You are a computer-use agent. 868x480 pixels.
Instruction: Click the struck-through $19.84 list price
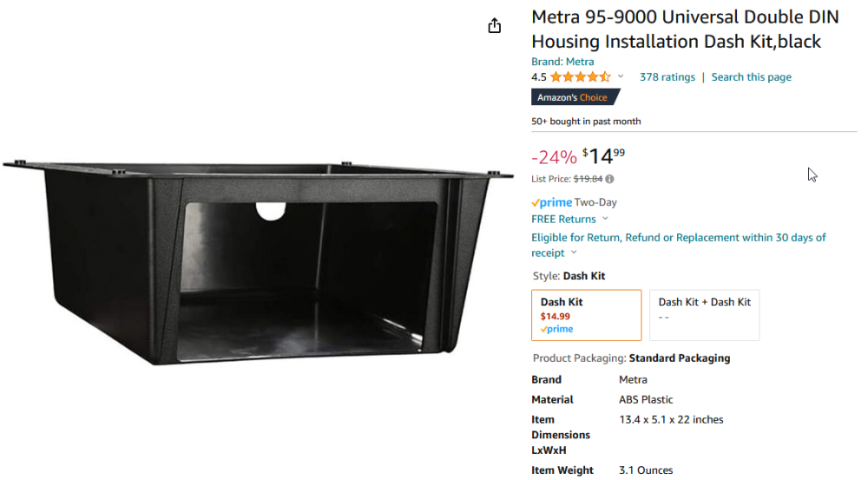[588, 180]
